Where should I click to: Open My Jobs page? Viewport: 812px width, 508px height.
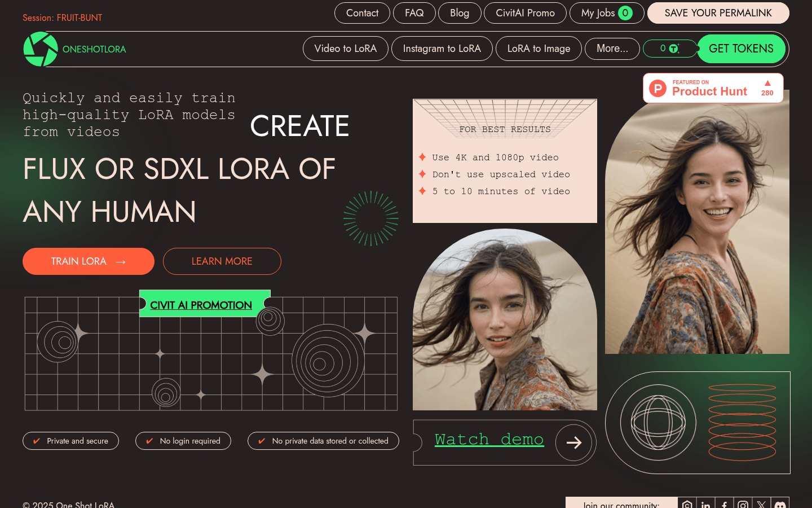click(x=607, y=13)
